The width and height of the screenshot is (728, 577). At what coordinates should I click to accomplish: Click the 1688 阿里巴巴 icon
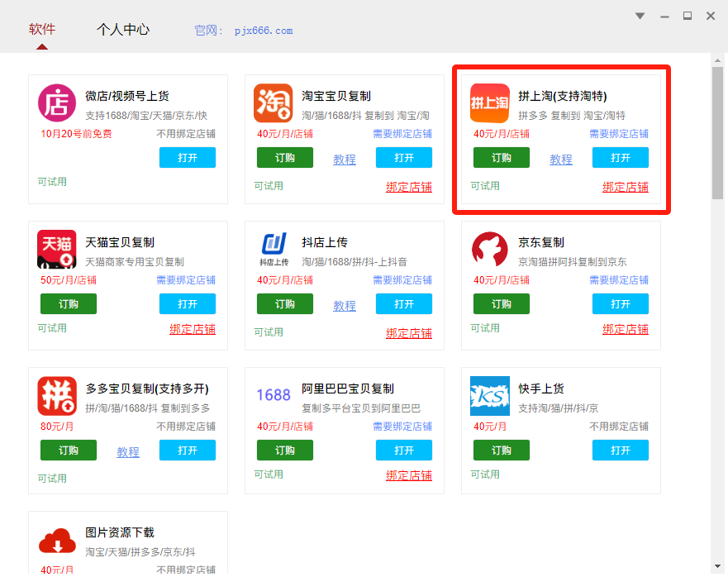(x=274, y=395)
